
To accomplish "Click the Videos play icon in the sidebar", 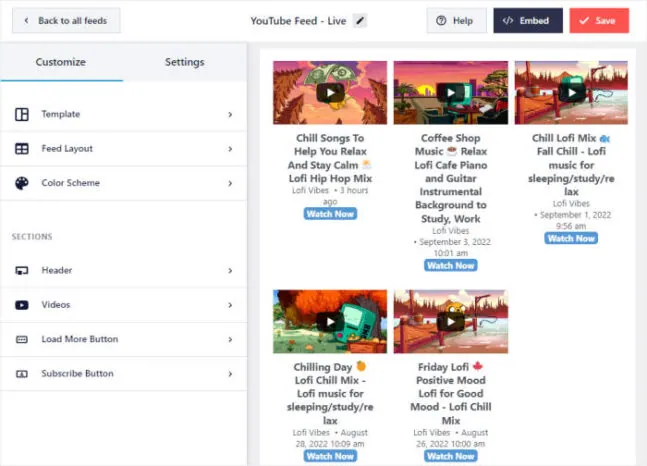I will [x=22, y=305].
